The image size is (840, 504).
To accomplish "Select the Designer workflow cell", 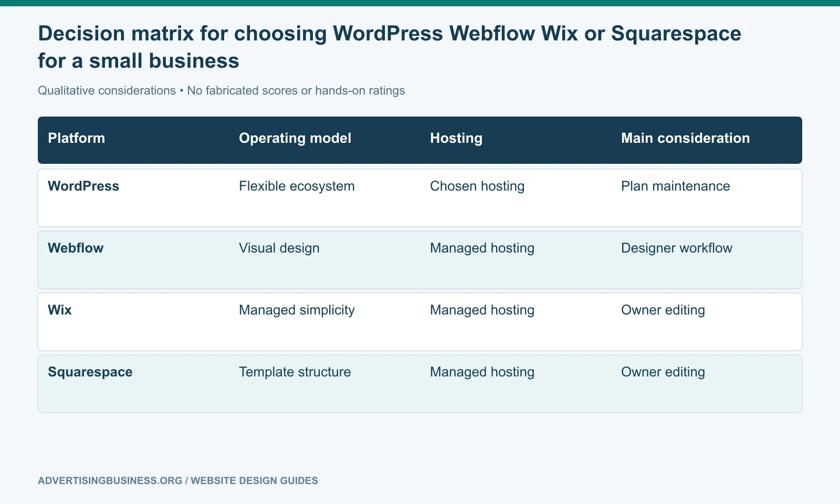I will coord(677,248).
